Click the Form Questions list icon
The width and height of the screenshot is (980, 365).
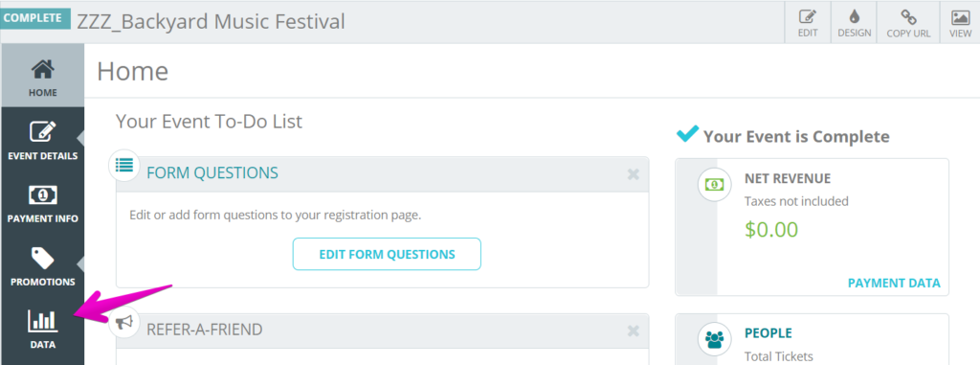(x=124, y=166)
